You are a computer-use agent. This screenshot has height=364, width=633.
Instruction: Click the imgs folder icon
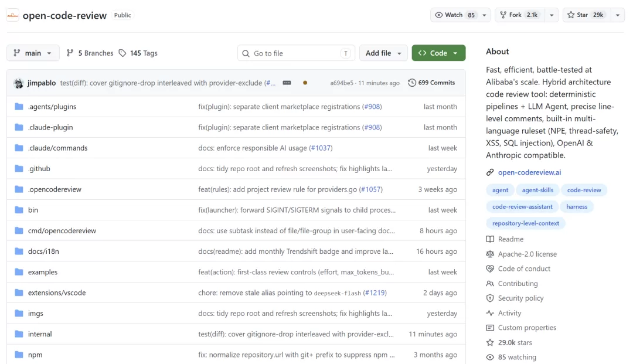[19, 313]
